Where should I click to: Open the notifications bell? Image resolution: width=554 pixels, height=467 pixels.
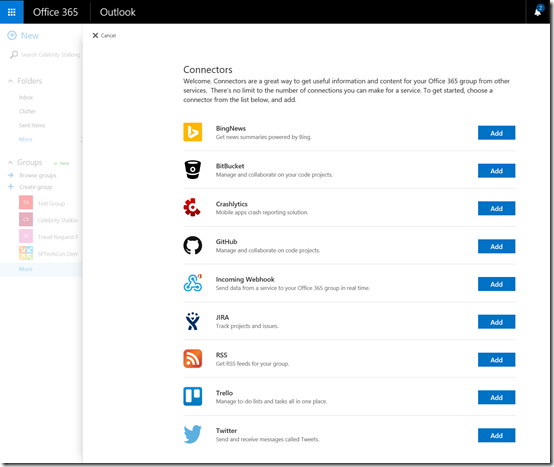click(x=538, y=11)
